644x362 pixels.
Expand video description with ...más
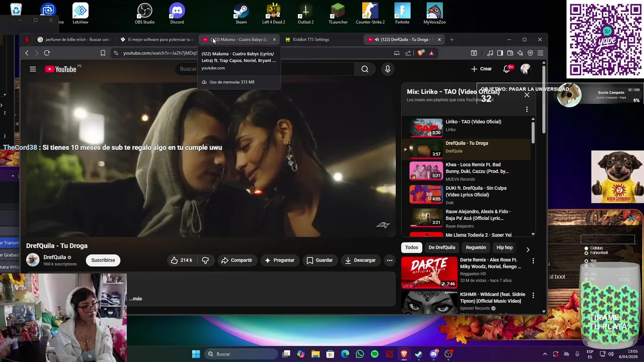tap(135, 299)
